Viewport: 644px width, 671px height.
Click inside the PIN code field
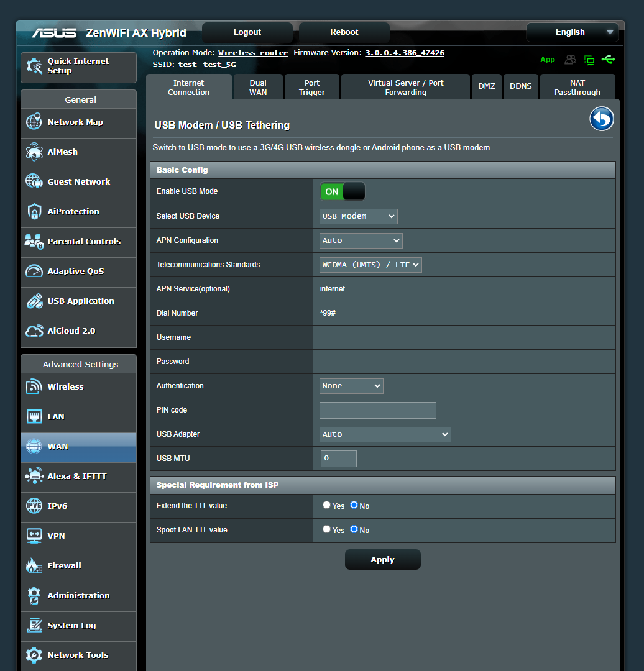(x=377, y=410)
